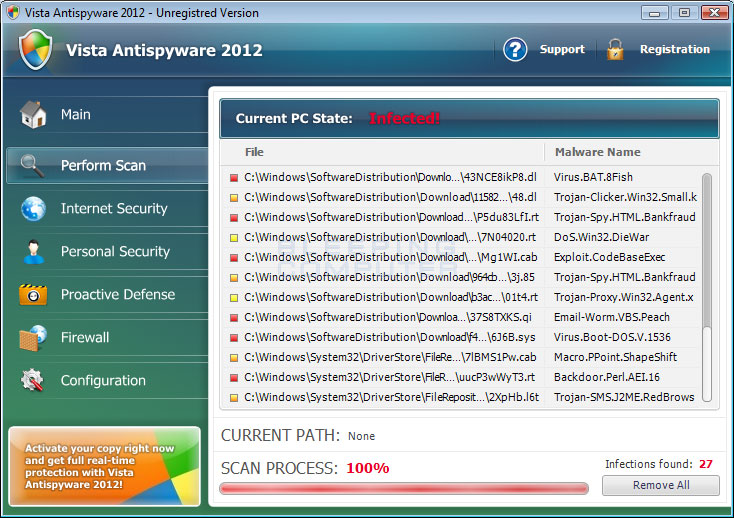Close the Vista Antispyware 2012 window
Viewport: 734px width, 518px height.
tap(714, 13)
